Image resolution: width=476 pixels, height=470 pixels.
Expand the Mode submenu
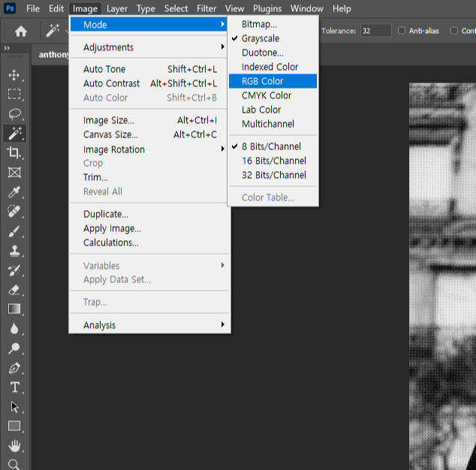[149, 24]
